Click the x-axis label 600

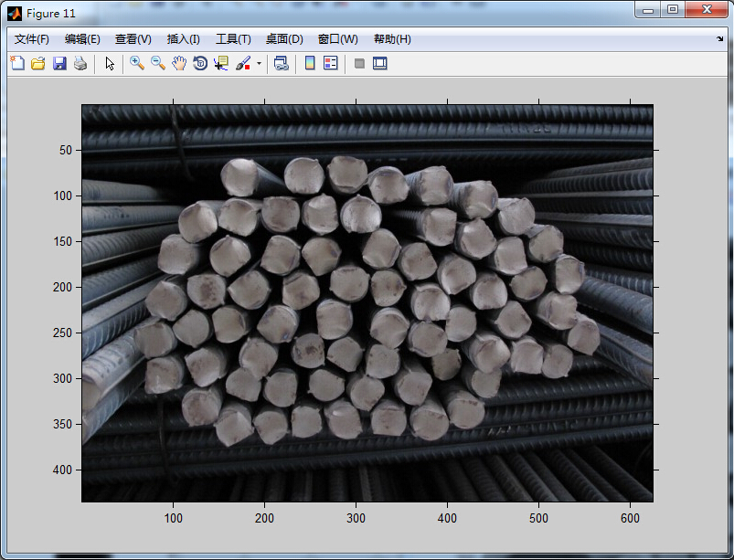point(630,518)
